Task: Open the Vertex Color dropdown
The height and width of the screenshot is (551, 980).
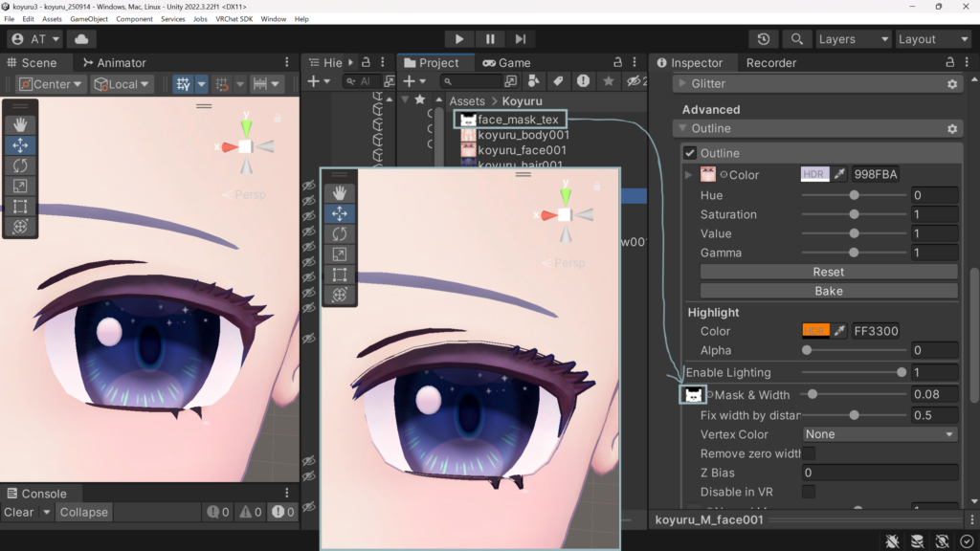Action: click(x=880, y=434)
